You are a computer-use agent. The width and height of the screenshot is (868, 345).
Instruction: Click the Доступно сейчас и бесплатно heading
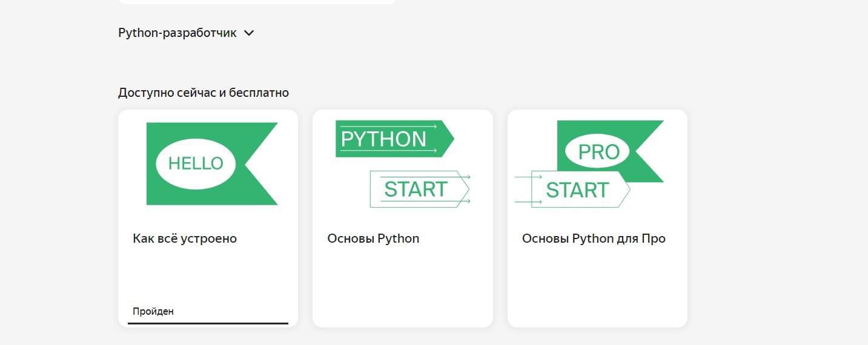(x=204, y=93)
